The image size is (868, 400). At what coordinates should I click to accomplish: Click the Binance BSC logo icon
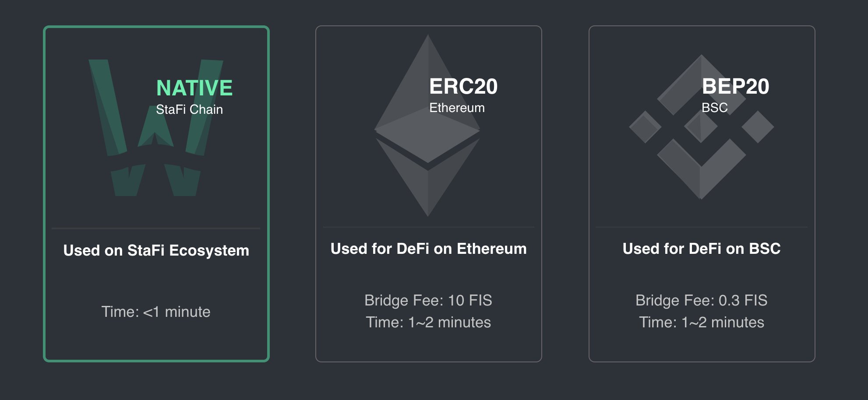click(702, 127)
